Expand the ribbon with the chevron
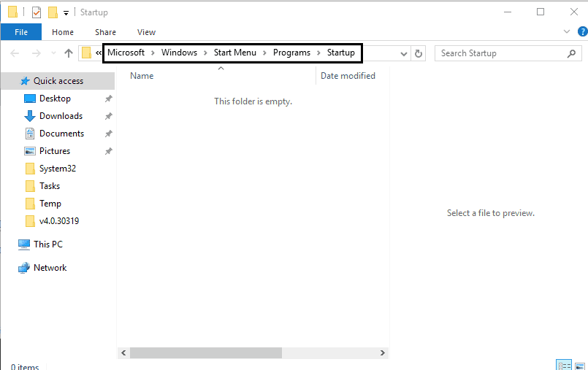The image size is (588, 370). (x=567, y=32)
